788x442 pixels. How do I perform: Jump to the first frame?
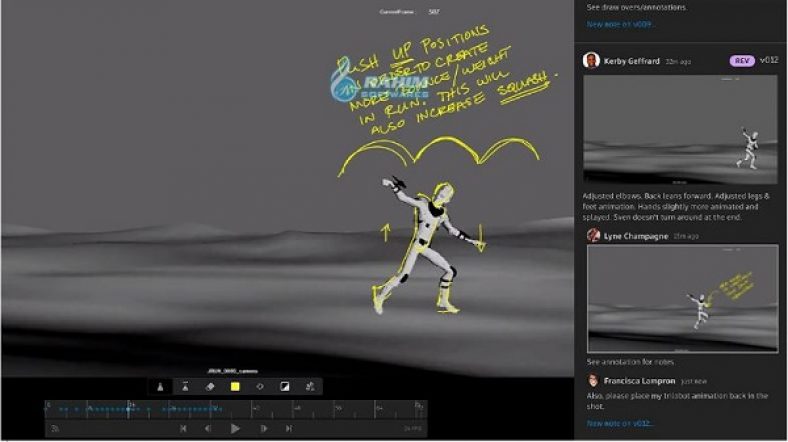(x=183, y=428)
